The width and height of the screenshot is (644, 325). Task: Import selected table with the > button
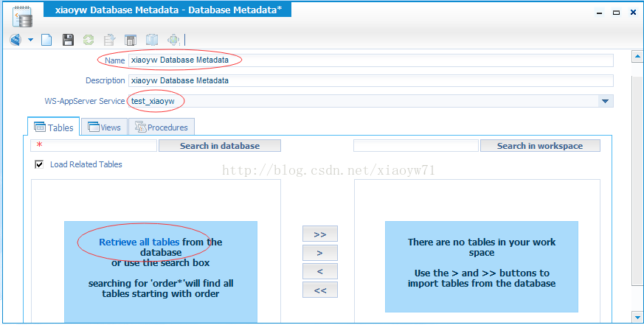click(320, 253)
